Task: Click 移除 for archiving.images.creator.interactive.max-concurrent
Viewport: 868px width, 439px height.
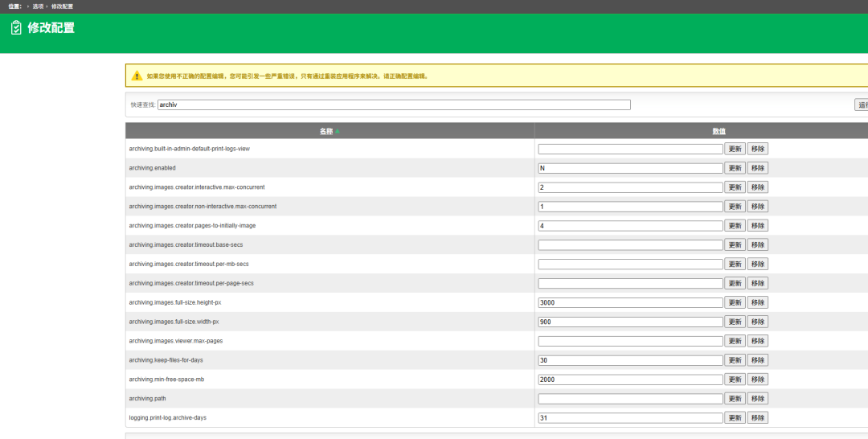Action: pyautogui.click(x=757, y=187)
